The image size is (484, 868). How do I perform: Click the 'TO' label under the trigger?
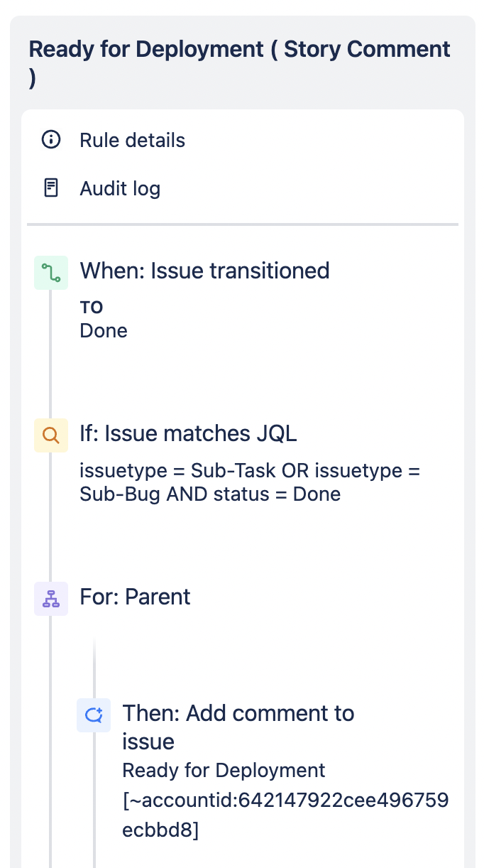click(92, 308)
